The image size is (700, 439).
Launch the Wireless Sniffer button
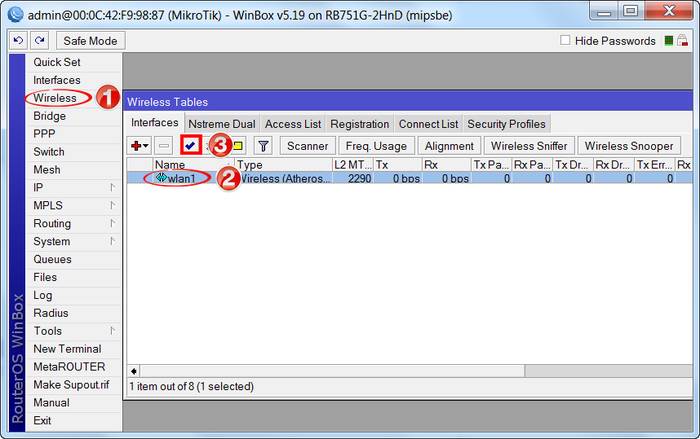point(529,146)
